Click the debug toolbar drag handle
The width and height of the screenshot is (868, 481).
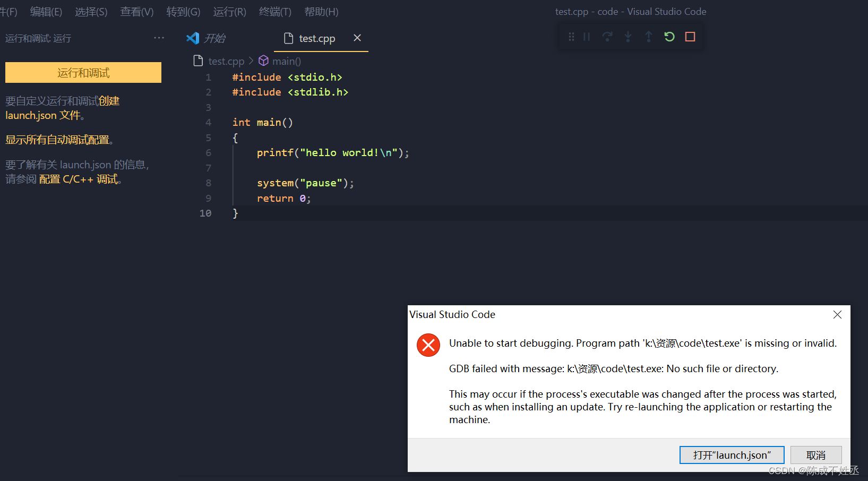tap(571, 37)
